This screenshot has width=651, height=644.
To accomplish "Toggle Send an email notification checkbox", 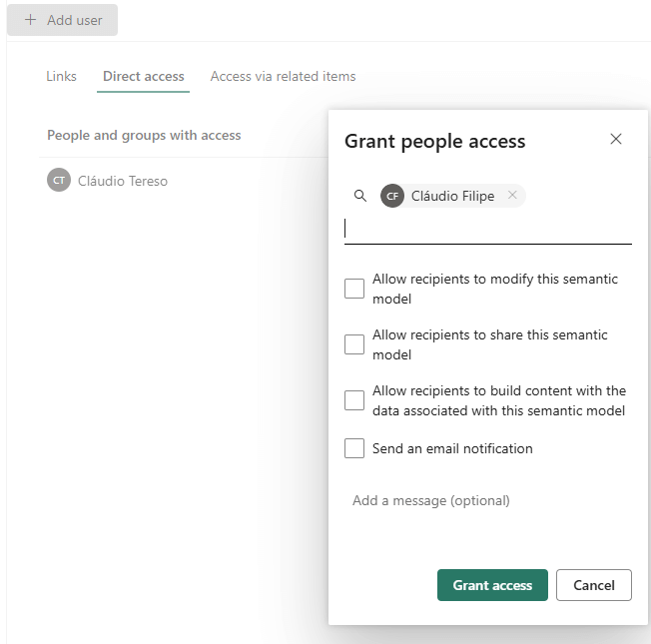I will point(354,448).
